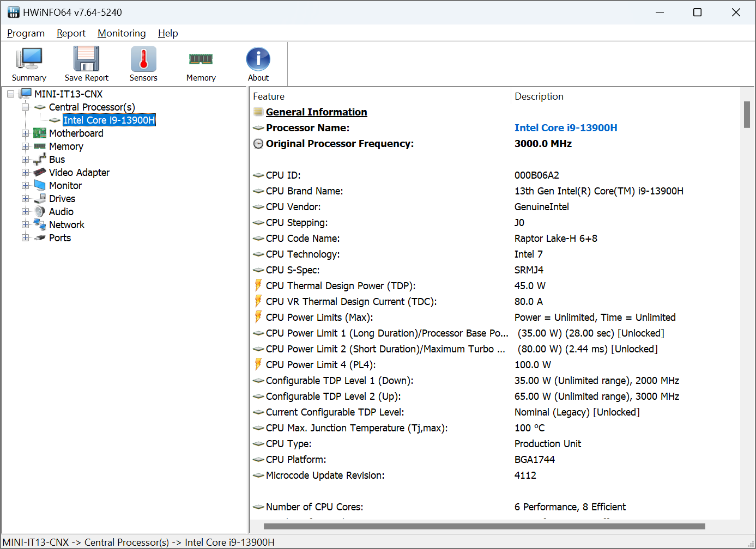
Task: Click the Description column header
Action: click(x=626, y=96)
